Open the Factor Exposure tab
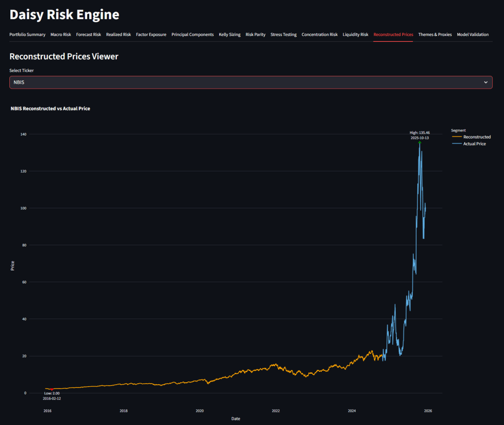 click(151, 34)
